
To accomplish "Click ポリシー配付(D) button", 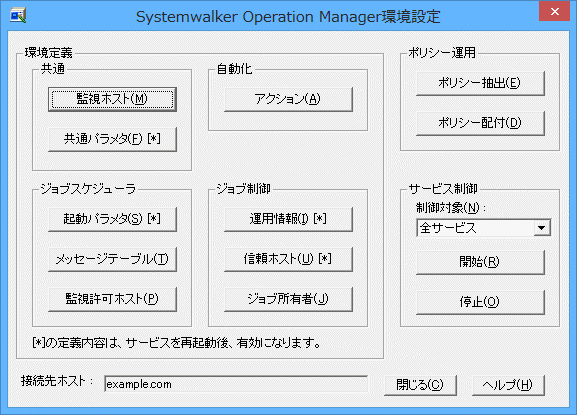I will (480, 123).
